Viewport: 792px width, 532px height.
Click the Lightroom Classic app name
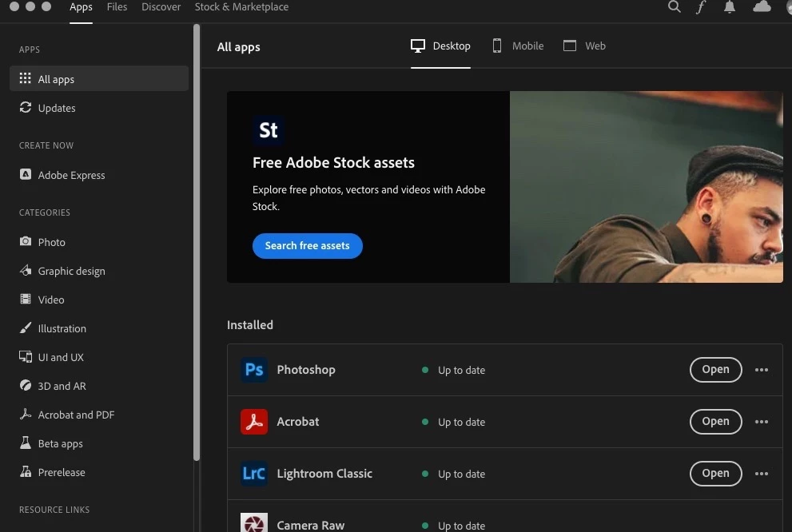click(x=324, y=474)
